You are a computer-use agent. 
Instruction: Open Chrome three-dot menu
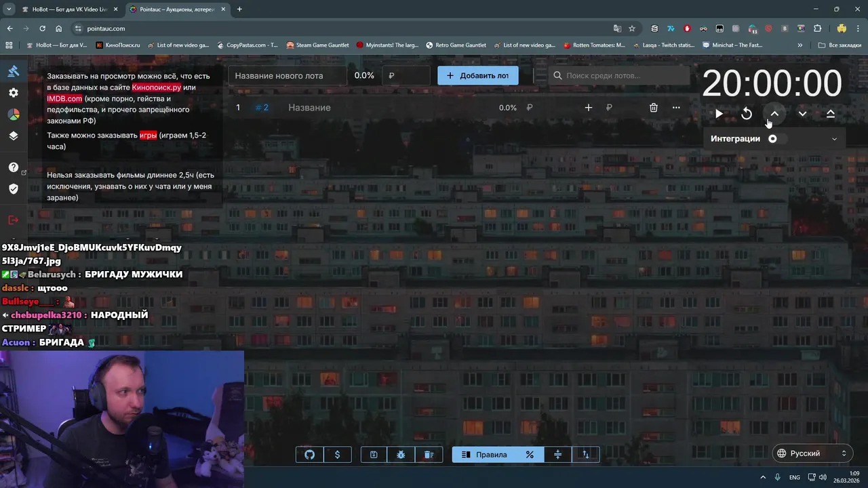click(858, 28)
